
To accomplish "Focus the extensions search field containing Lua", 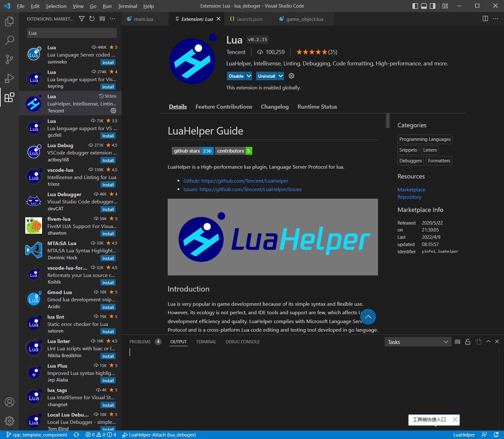I will (x=72, y=33).
